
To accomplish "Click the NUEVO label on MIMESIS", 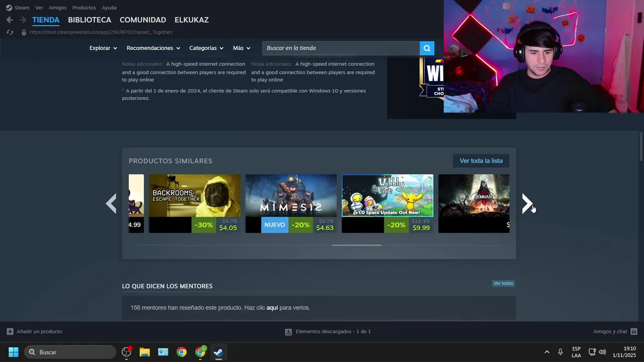I will [x=275, y=225].
